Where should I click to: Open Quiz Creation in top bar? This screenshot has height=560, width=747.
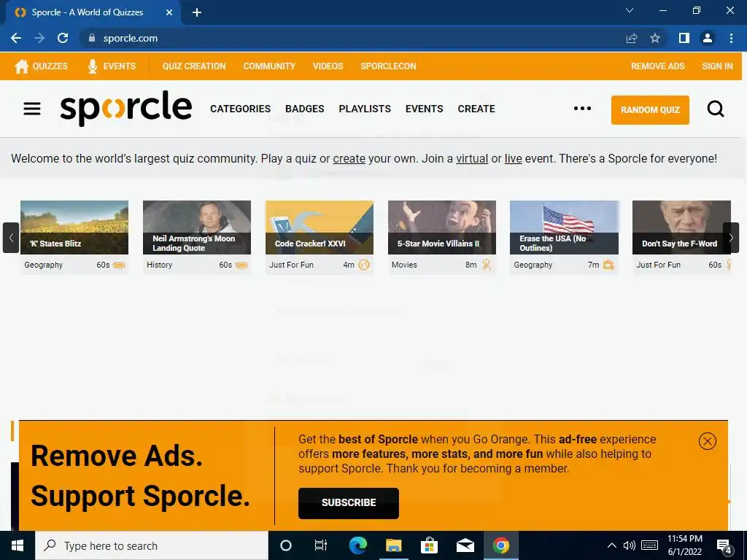click(x=194, y=66)
